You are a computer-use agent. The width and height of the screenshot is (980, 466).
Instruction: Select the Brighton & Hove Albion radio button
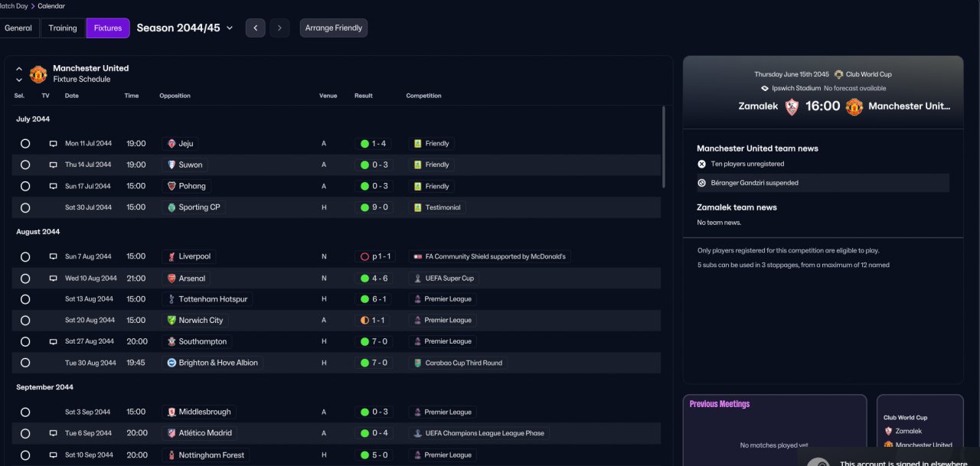pyautogui.click(x=25, y=363)
